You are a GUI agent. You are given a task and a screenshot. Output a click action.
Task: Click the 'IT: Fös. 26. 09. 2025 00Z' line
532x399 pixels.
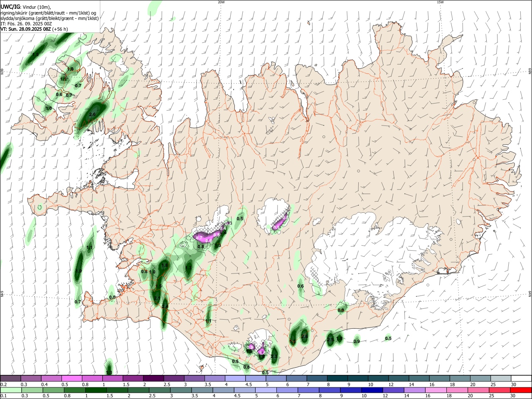pyautogui.click(x=26, y=24)
